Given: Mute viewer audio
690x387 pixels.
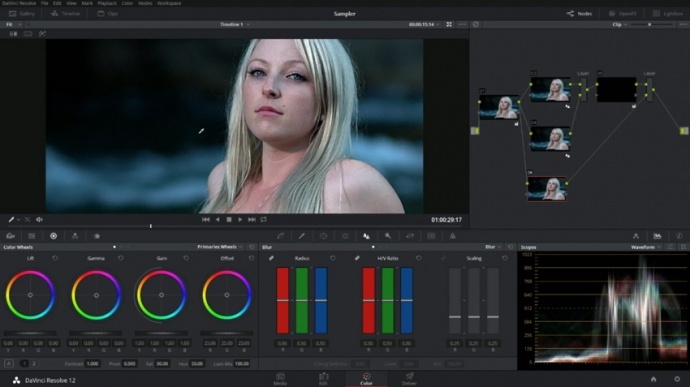Looking at the screenshot, I should click(x=39, y=219).
